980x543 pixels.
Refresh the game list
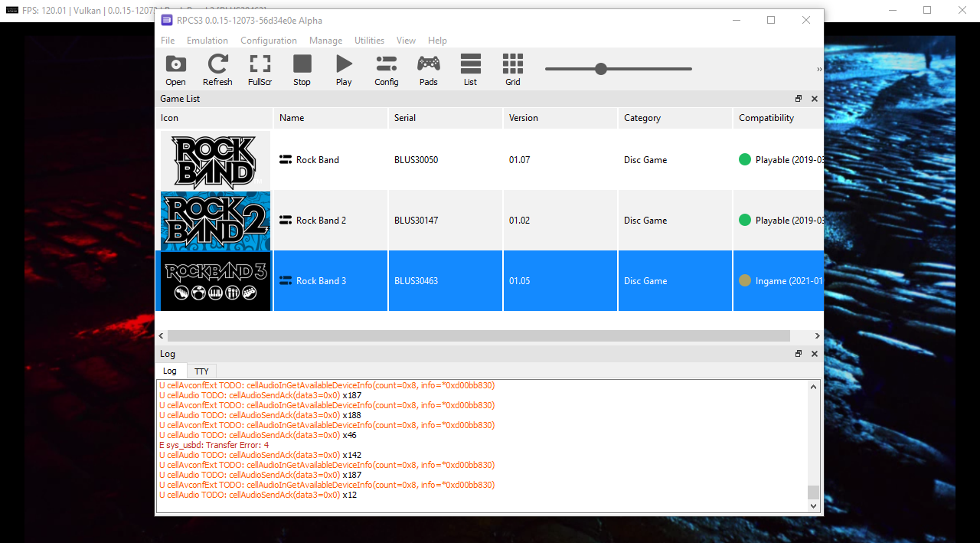point(217,70)
